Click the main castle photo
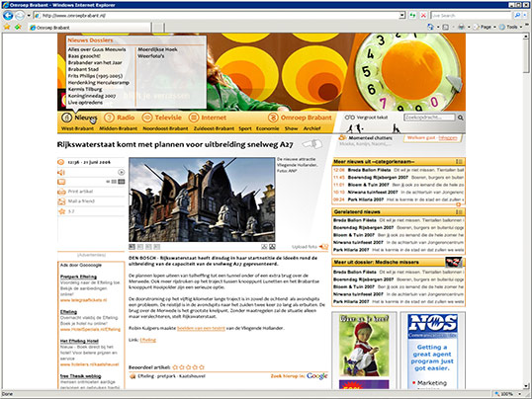Image resolution: width=532 pixels, height=399 pixels. click(202, 199)
